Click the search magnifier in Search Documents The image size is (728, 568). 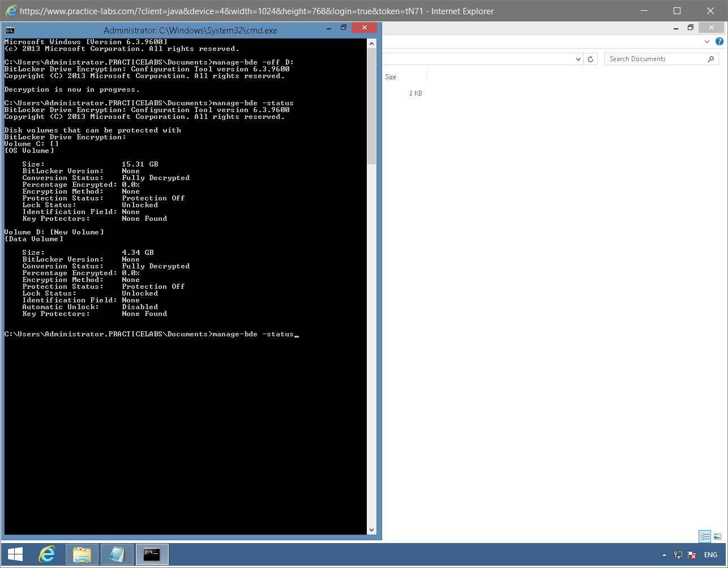(711, 58)
